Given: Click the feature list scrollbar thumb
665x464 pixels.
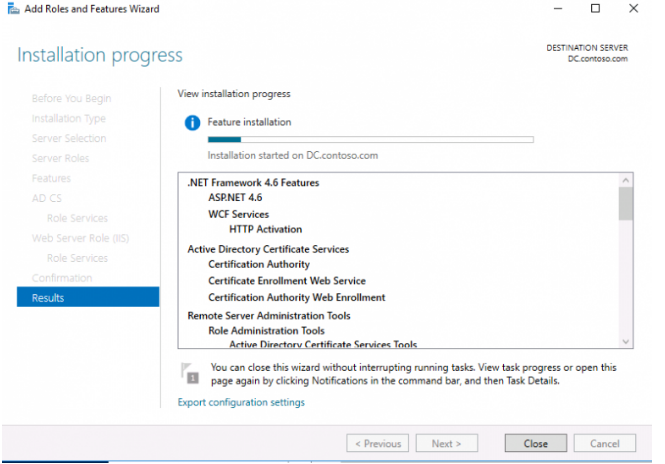Looking at the screenshot, I should point(626,204).
